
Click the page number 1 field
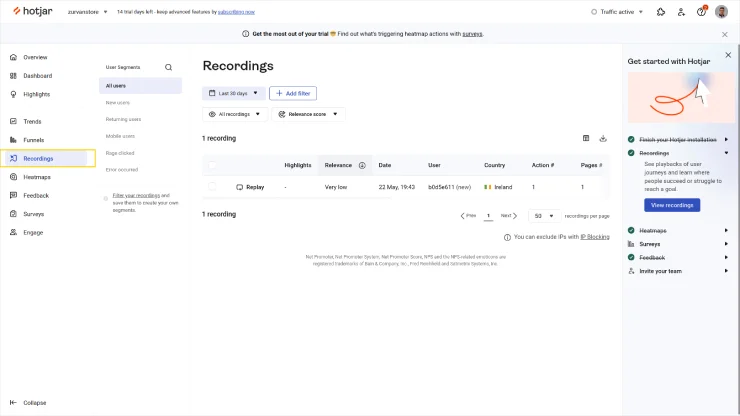pyautogui.click(x=488, y=216)
